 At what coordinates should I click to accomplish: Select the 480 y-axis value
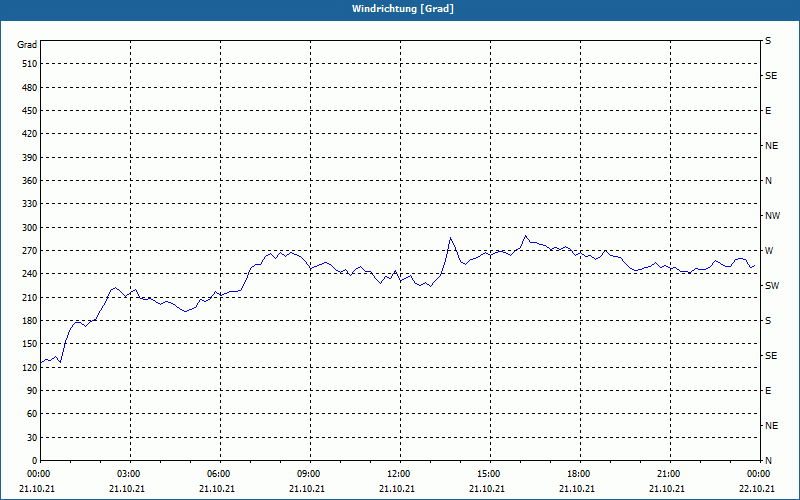[x=30, y=87]
